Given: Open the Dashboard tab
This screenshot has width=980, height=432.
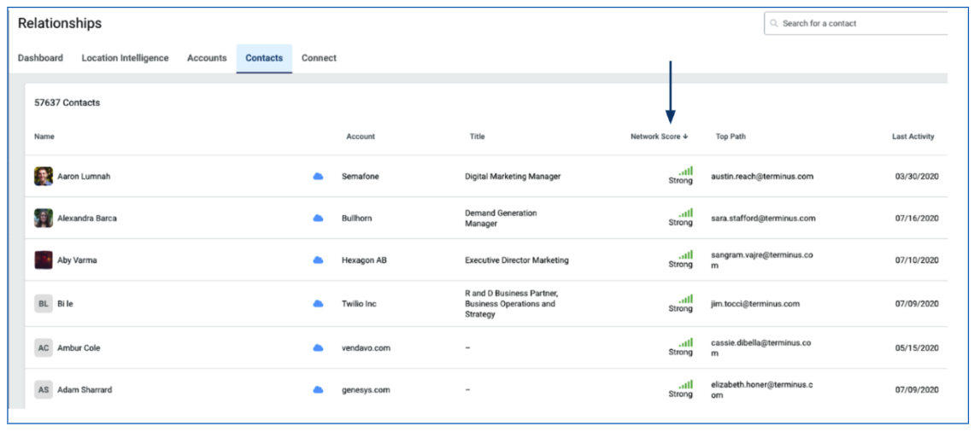Looking at the screenshot, I should pos(40,58).
